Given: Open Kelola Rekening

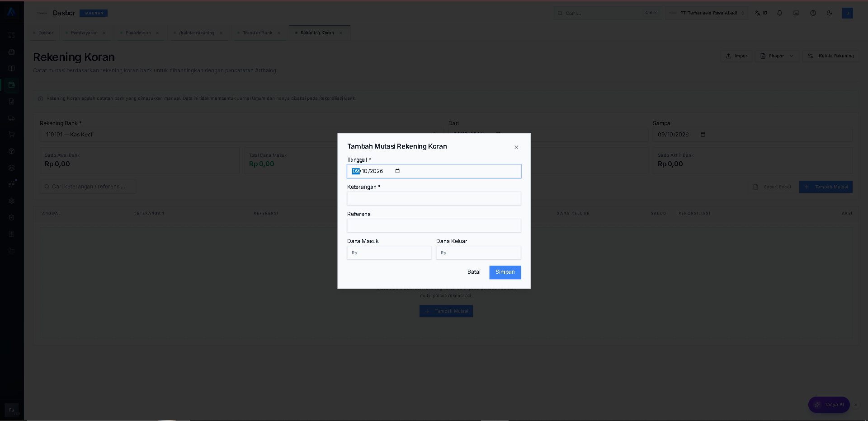Looking at the screenshot, I should (831, 56).
